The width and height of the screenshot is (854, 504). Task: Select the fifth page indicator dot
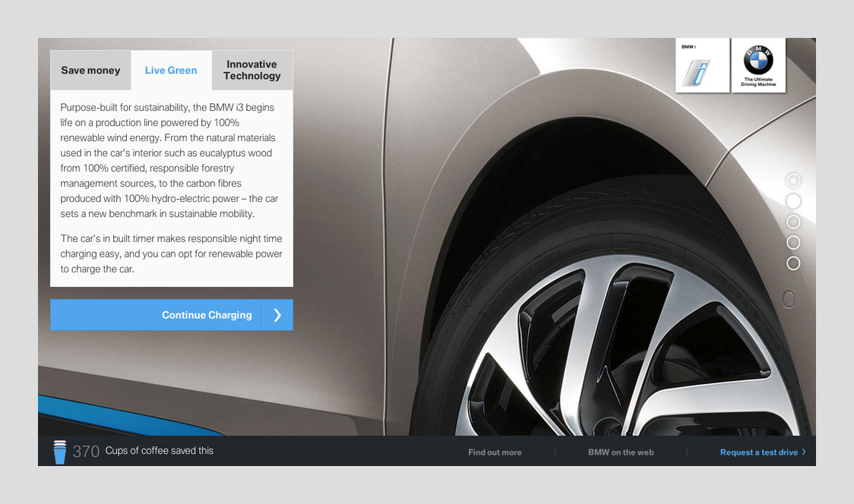(793, 263)
